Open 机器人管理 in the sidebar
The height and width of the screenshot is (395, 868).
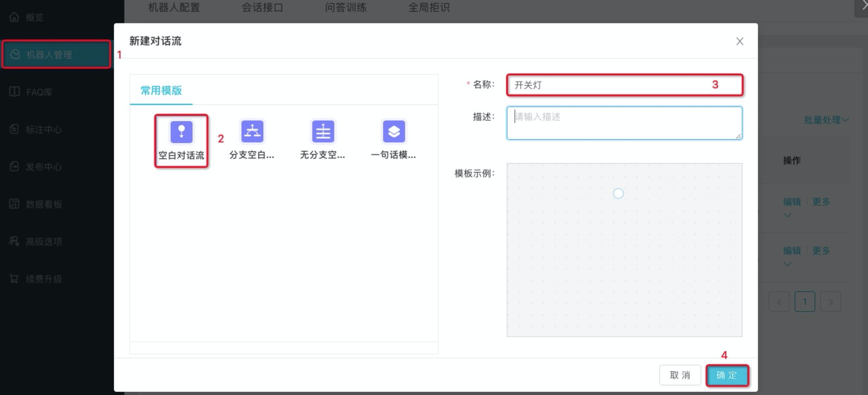[x=56, y=55]
